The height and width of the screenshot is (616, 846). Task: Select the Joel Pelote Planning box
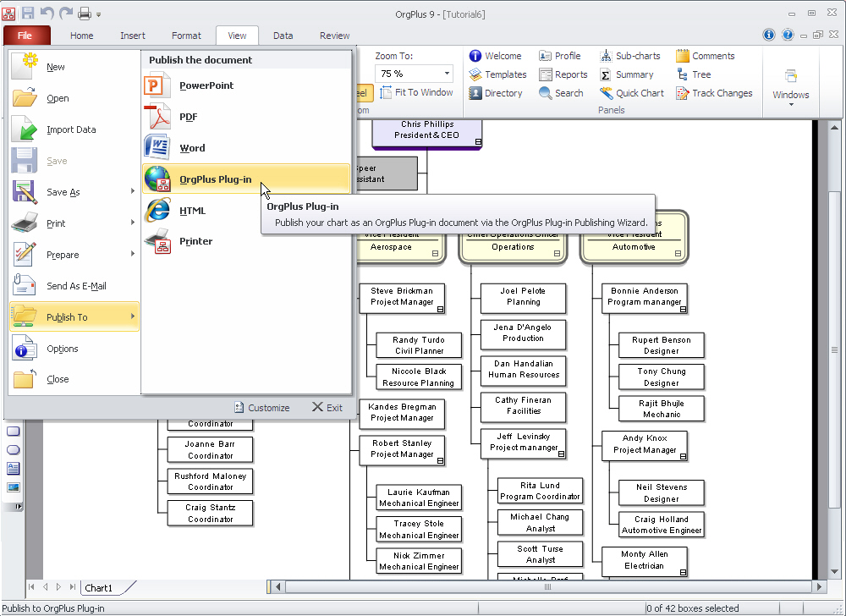[523, 298]
